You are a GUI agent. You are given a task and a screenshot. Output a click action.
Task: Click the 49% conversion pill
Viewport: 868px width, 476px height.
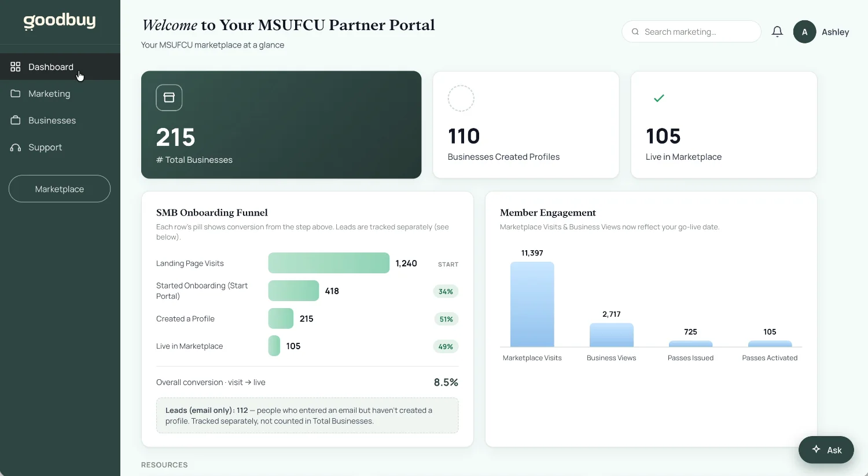tap(446, 347)
